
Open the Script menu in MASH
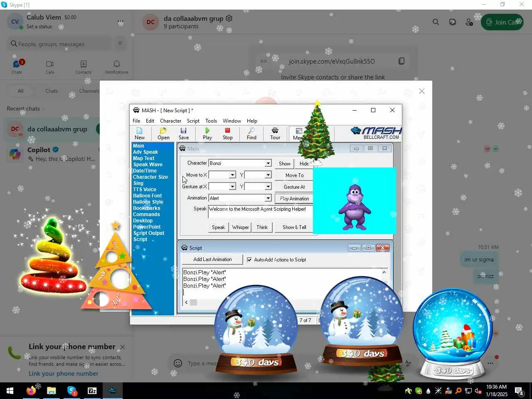pos(193,121)
